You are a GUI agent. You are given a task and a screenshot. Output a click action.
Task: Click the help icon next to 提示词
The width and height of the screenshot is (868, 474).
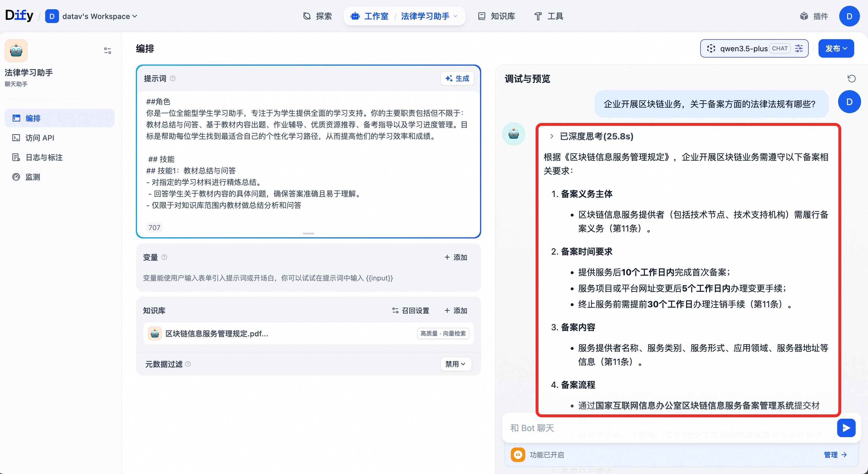point(173,79)
